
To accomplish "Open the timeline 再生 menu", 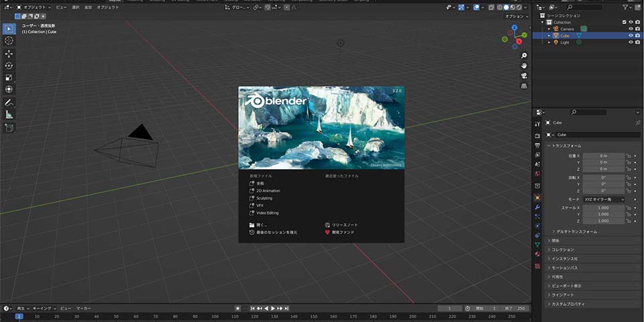I will pyautogui.click(x=21, y=309).
